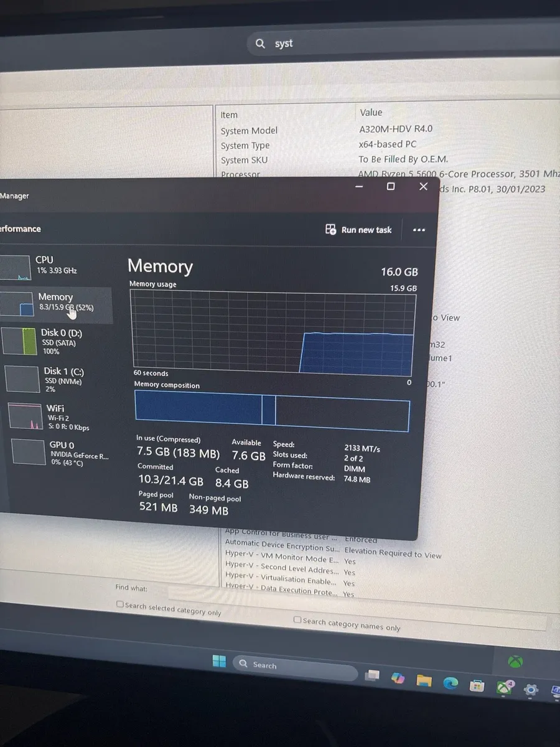Launch Microsoft Edge from taskbar

coord(450,683)
